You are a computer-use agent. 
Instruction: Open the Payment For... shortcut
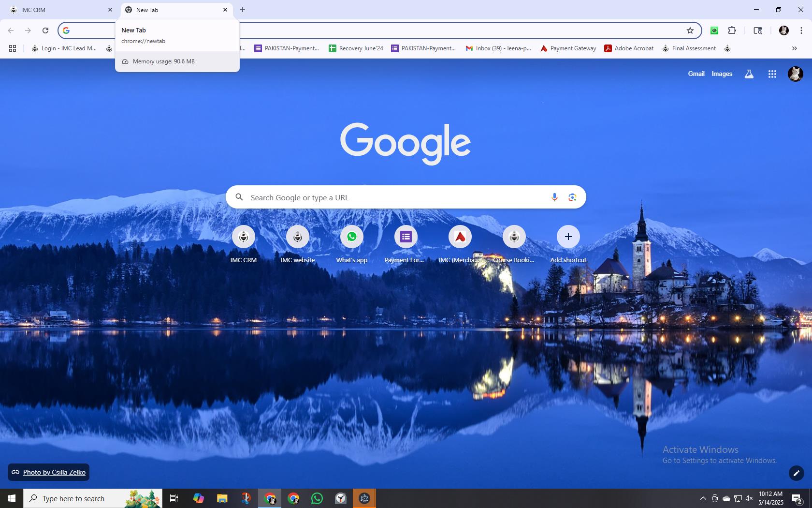406,244
